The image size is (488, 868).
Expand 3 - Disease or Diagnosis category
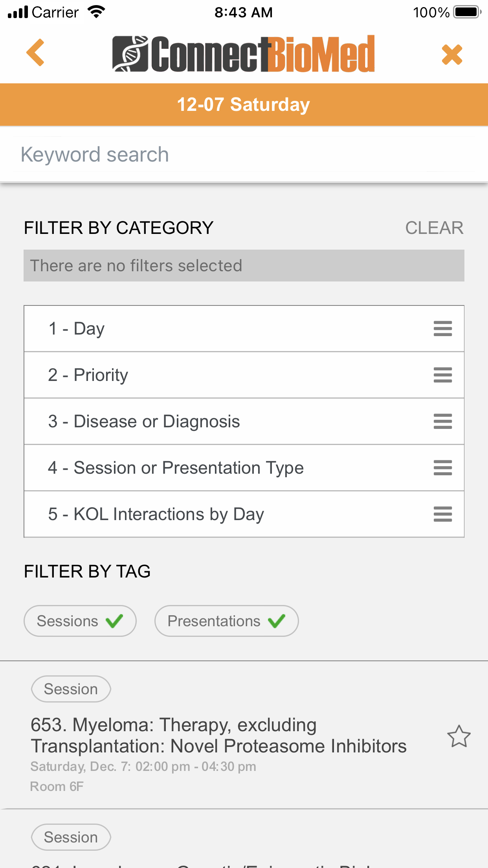244,421
